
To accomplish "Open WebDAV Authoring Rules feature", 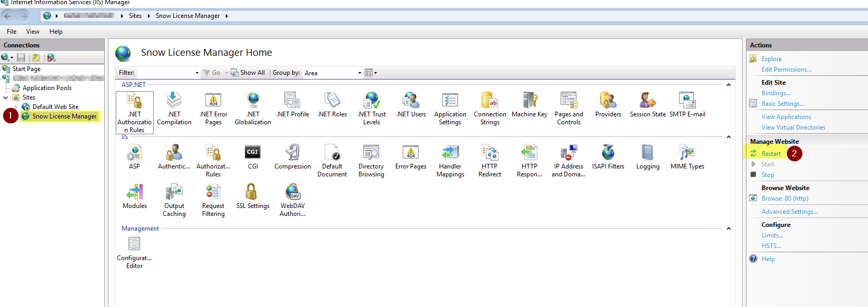I will click(293, 200).
